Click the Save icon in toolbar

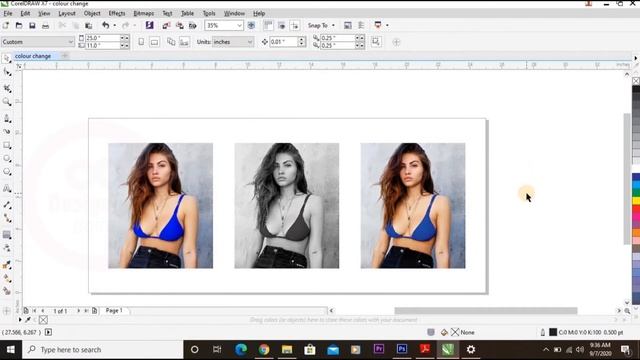pyautogui.click(x=32, y=25)
